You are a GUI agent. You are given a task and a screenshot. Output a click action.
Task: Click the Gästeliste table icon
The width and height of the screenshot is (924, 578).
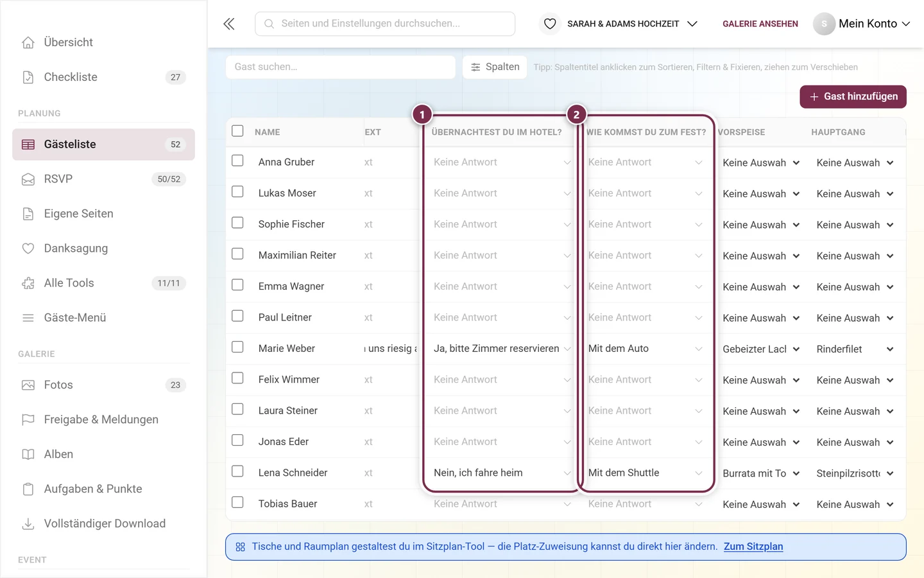coord(28,144)
